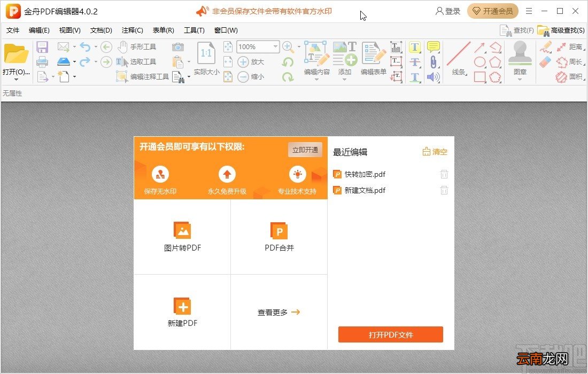Open the comment (注释(C)) menu
This screenshot has width=588, height=374.
132,30
